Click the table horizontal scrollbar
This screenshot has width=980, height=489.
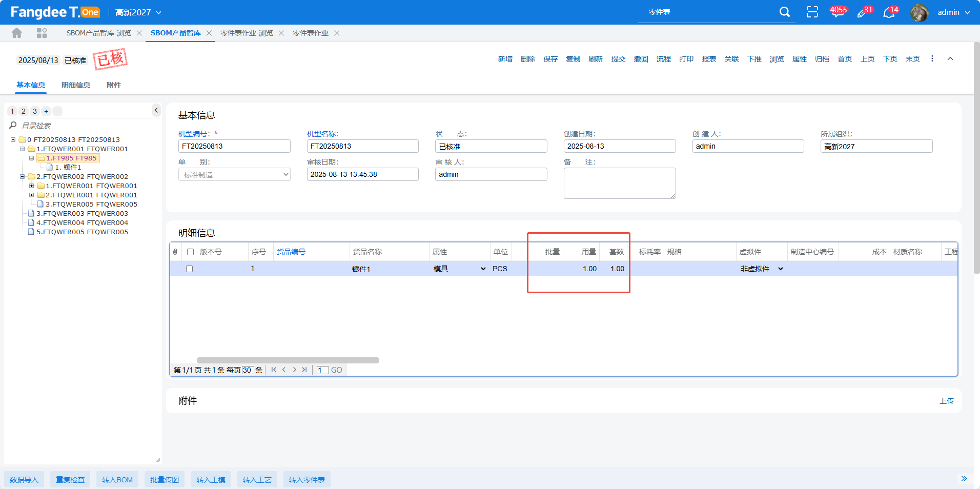click(288, 360)
